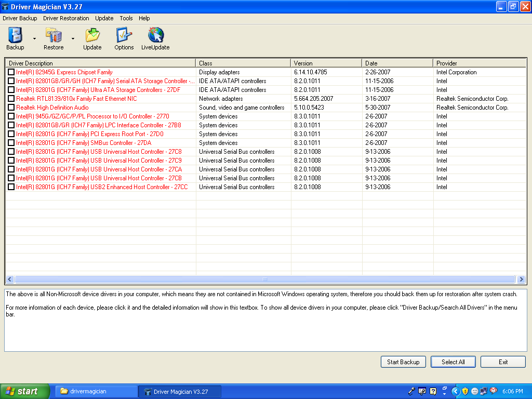Click the date 3-16-2007
The image size is (532, 399).
(378, 98)
